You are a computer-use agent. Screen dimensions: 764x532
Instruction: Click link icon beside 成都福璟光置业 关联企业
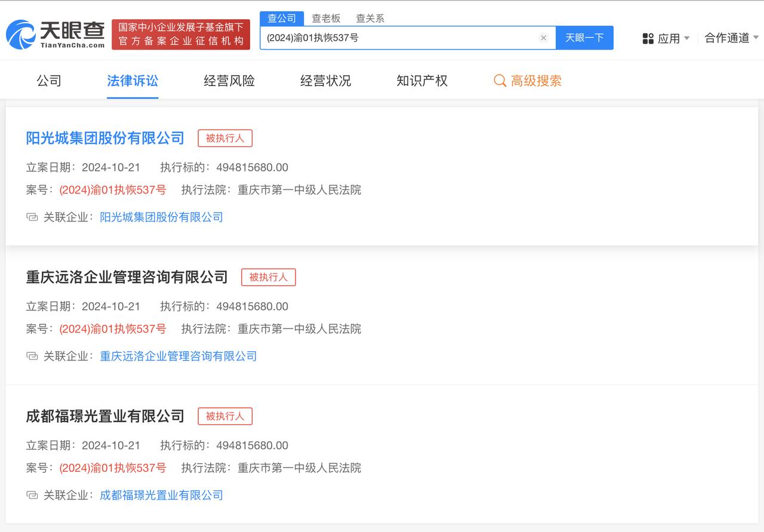point(32,495)
